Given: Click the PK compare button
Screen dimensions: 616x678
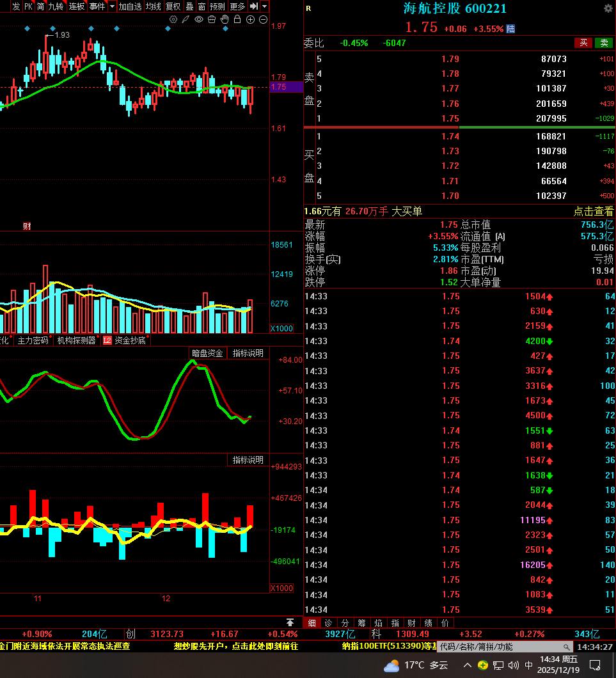Looking at the screenshot, I should (28, 6).
